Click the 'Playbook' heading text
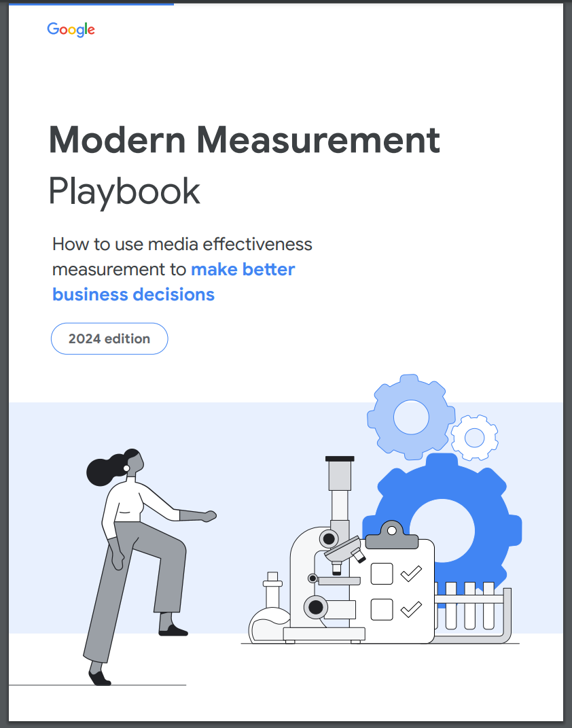This screenshot has height=728, width=572. (x=124, y=192)
